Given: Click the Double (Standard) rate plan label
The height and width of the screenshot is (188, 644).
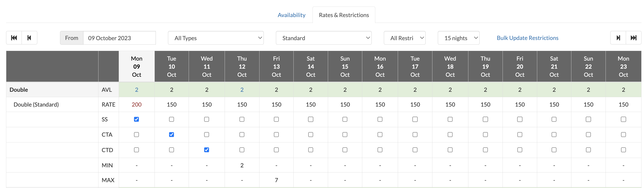Looking at the screenshot, I should pyautogui.click(x=36, y=105).
